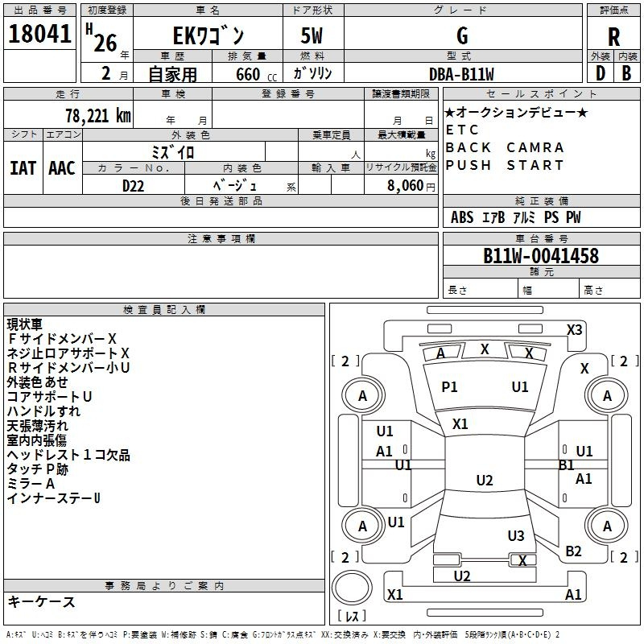644x644 pixels.
Task: Select the B1 mark on the diagram
Action: 566,464
